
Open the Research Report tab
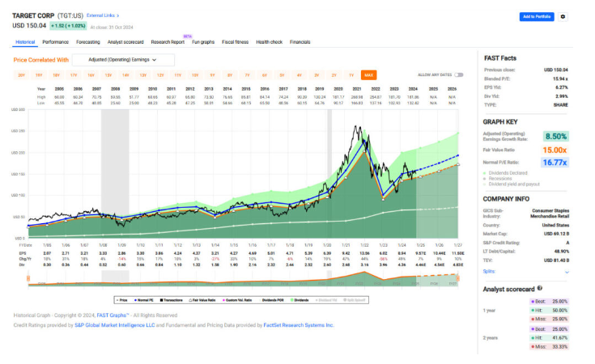[168, 42]
